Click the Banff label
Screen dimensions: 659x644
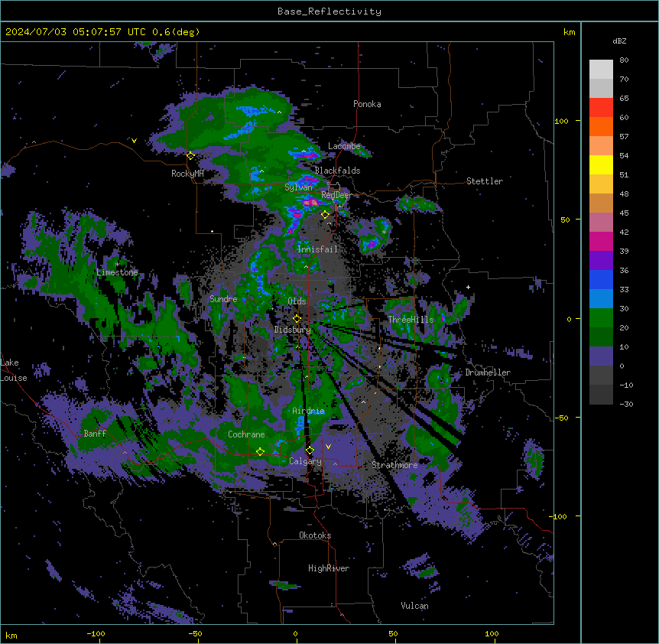[95, 434]
